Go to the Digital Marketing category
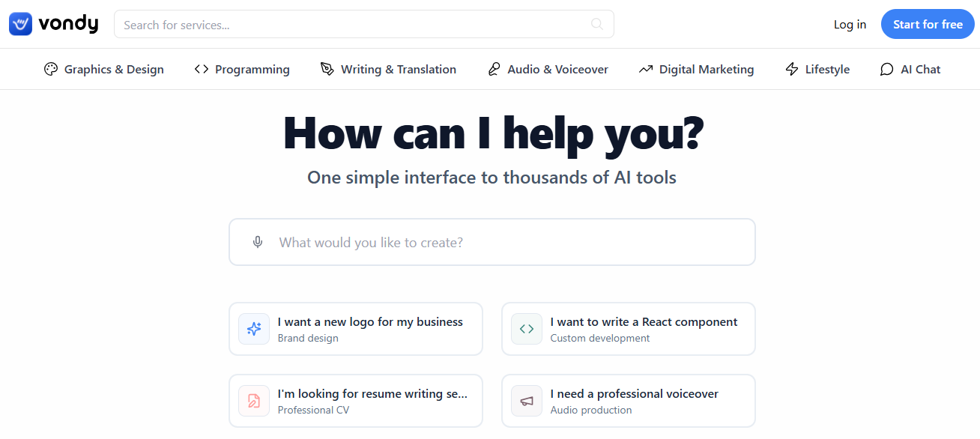The height and width of the screenshot is (439, 980). 696,69
